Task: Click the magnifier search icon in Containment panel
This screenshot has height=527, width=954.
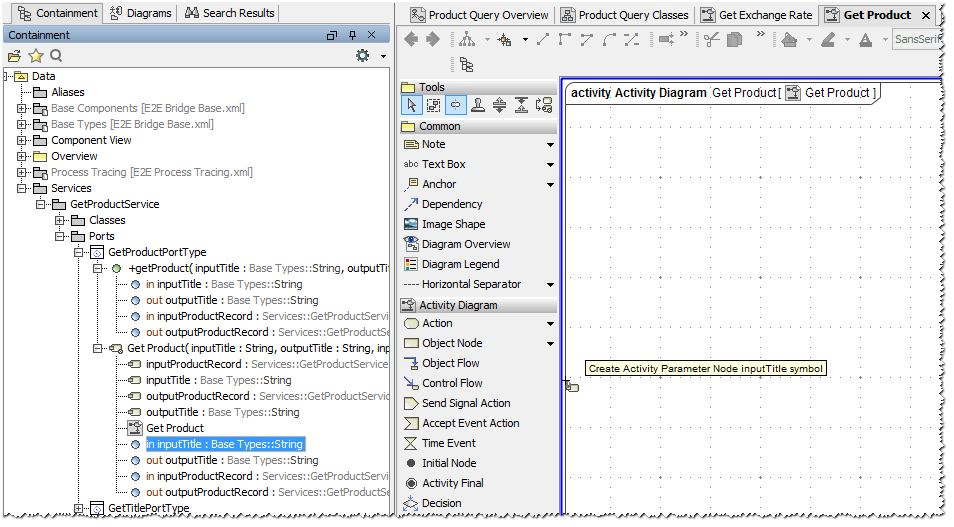Action: pyautogui.click(x=56, y=56)
